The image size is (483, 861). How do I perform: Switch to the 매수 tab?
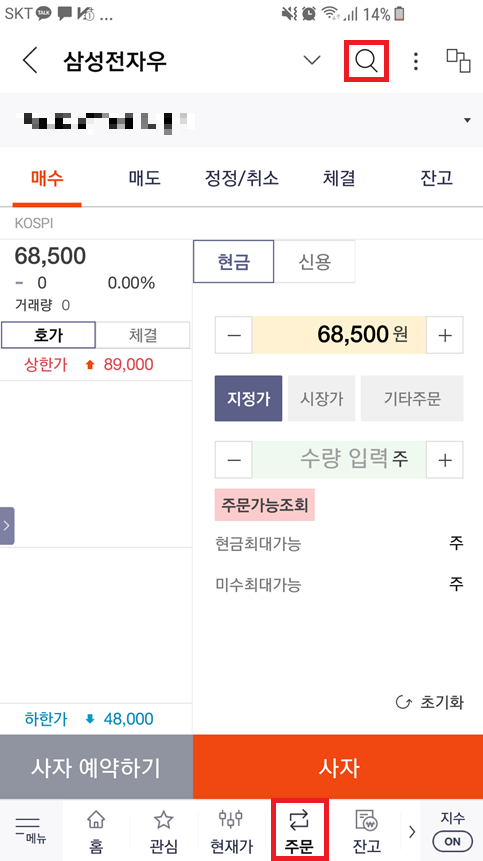(x=47, y=178)
